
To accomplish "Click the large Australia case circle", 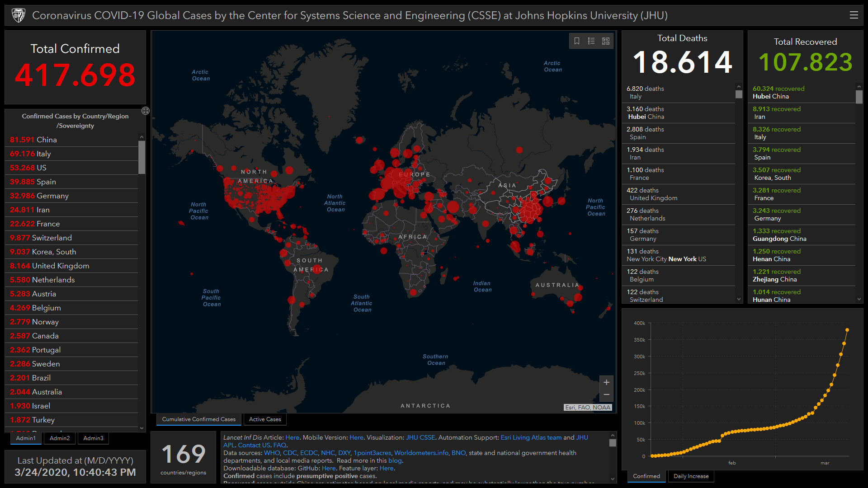I will click(x=578, y=297).
